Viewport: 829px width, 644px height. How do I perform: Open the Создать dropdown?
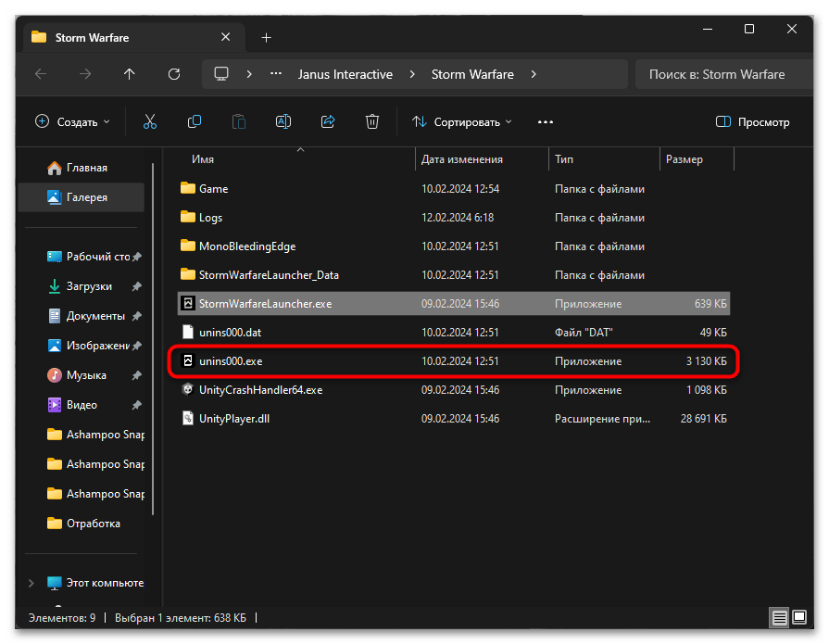coord(73,122)
